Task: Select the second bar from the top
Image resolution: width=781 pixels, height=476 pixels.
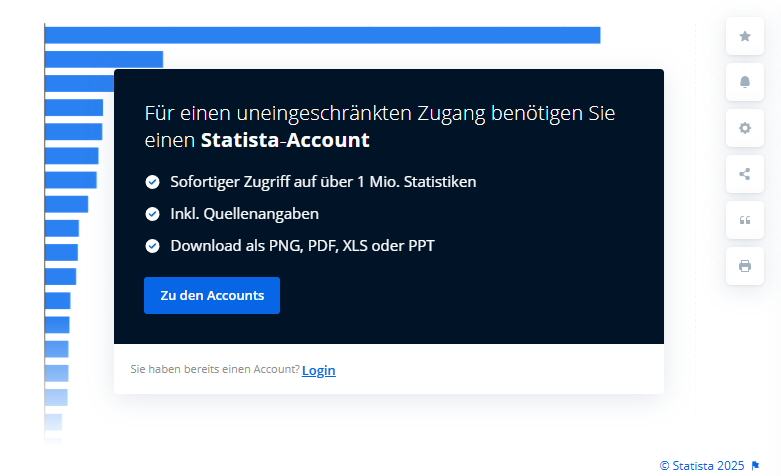Action: (x=103, y=59)
